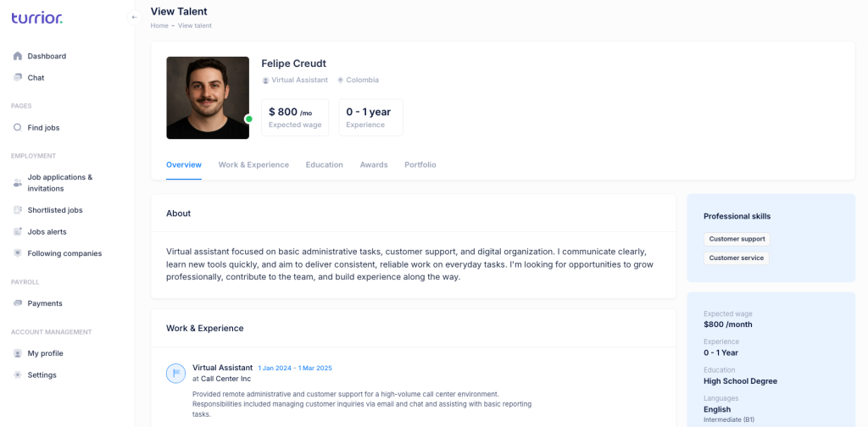Image resolution: width=868 pixels, height=427 pixels.
Task: Open the Education tab
Action: click(x=325, y=165)
